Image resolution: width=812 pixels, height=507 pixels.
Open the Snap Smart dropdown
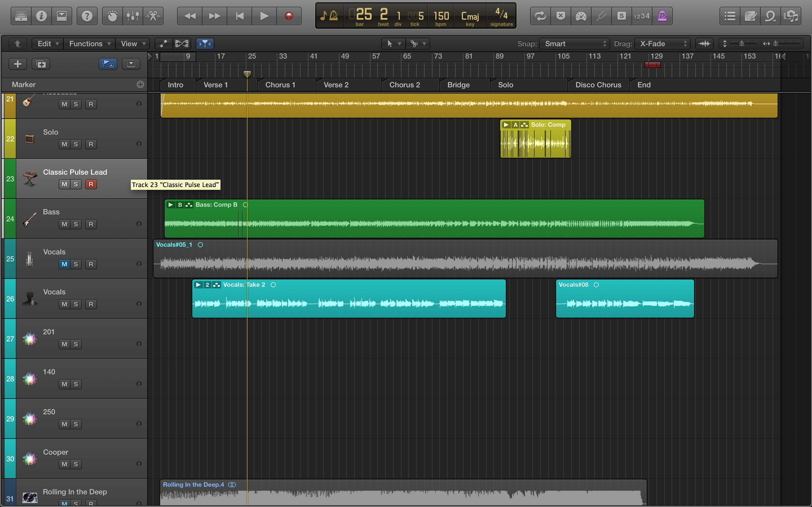[x=575, y=44]
